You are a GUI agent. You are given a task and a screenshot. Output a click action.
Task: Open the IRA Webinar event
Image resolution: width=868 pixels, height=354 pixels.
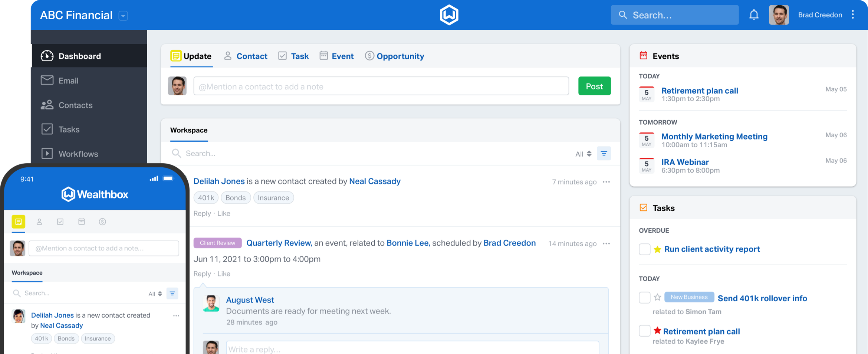685,162
